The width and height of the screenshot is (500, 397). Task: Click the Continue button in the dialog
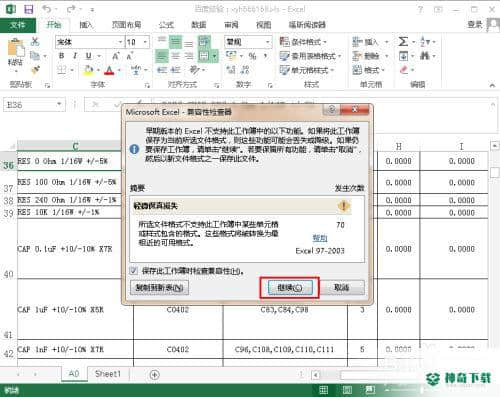coord(290,288)
